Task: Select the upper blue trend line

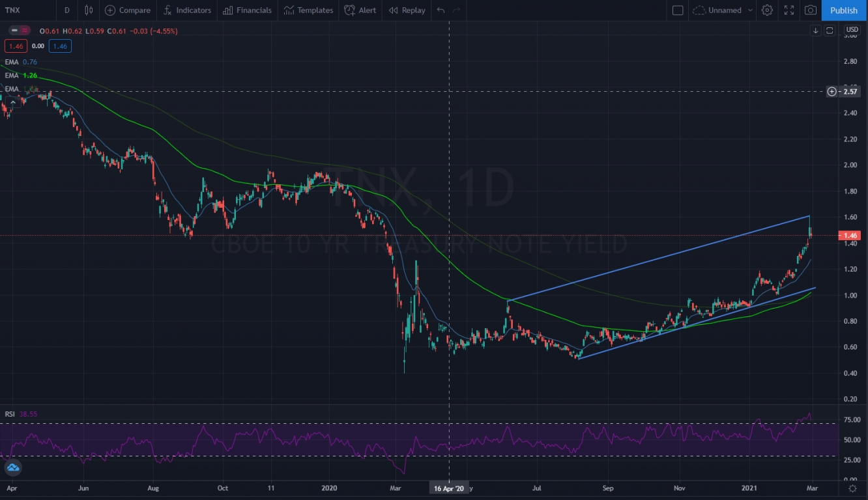Action: coord(658,258)
